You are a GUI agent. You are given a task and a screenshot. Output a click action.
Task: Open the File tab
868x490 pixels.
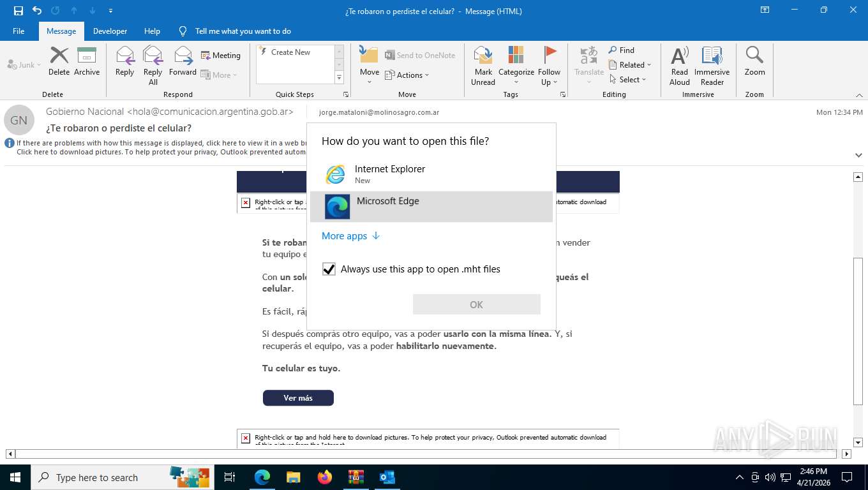point(19,31)
